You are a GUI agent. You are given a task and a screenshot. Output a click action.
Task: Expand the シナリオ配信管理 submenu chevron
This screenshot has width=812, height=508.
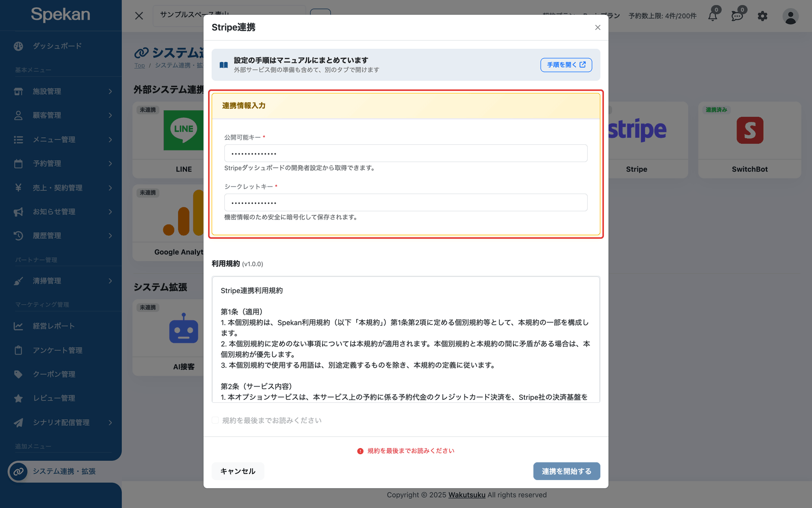pyautogui.click(x=110, y=423)
